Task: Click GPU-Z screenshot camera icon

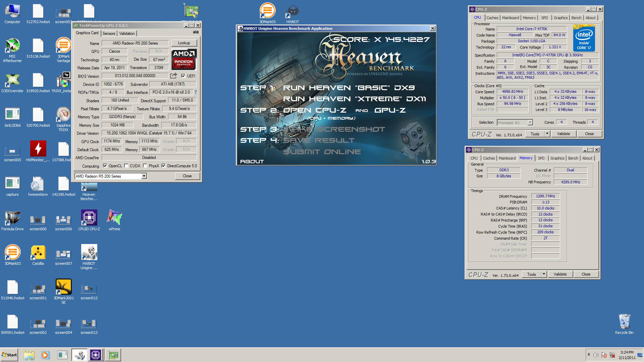Action: 196,33
